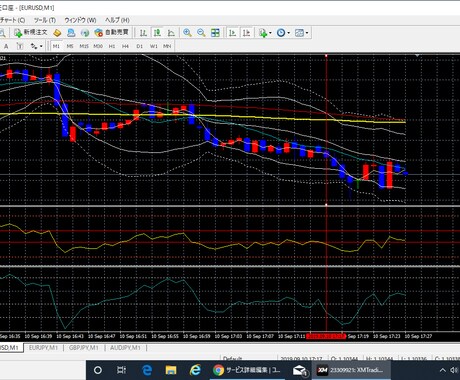Select the D1 timeframe

point(140,46)
